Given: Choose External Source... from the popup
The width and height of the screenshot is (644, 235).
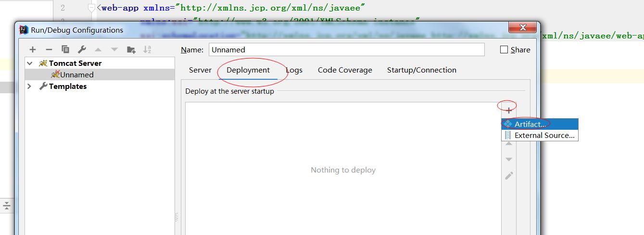Looking at the screenshot, I should [x=540, y=136].
